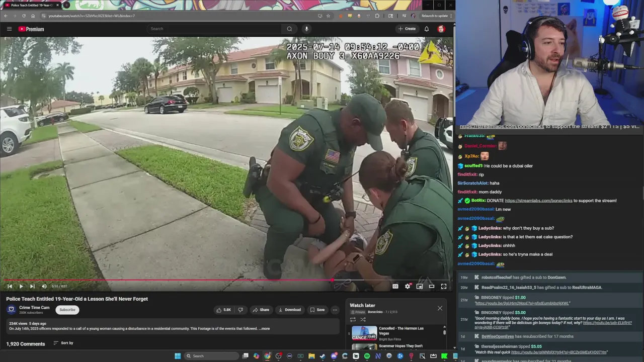Viewport: 644px width, 362px height.
Task: Subscribe to Crime Time Cam
Action: coord(67,310)
